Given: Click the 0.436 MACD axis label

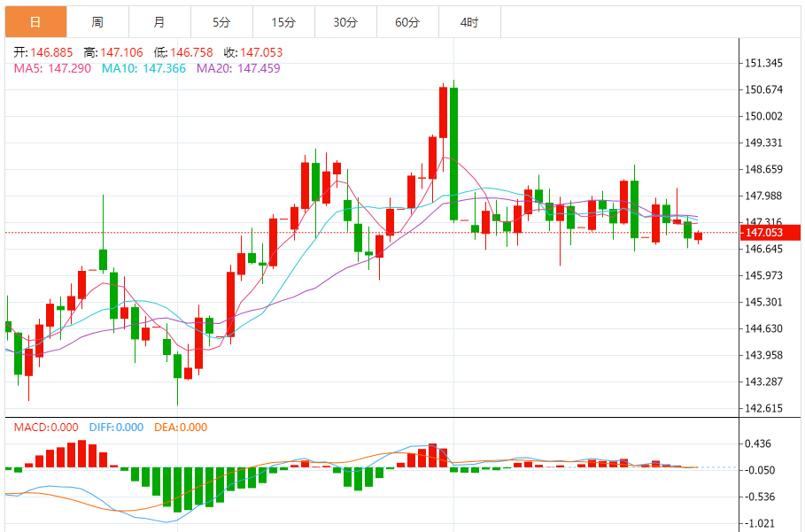Looking at the screenshot, I should coord(758,443).
